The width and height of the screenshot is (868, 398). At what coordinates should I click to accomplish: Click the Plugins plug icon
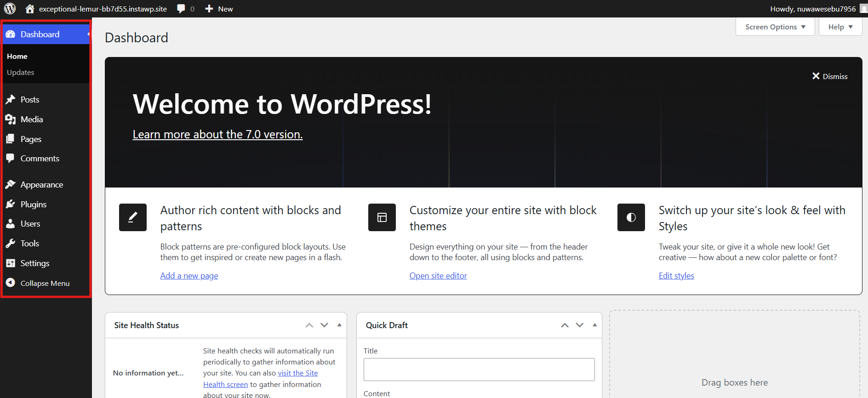pyautogui.click(x=11, y=204)
